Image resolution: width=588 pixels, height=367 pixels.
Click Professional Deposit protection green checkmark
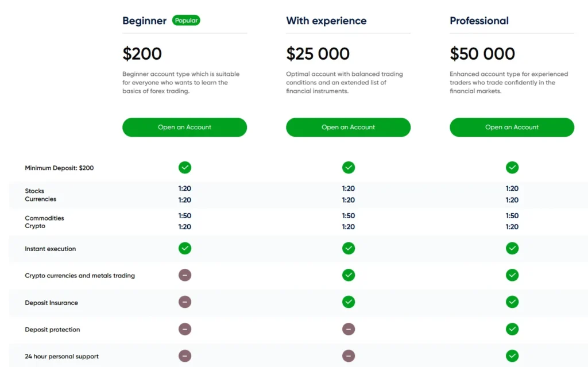coord(512,329)
